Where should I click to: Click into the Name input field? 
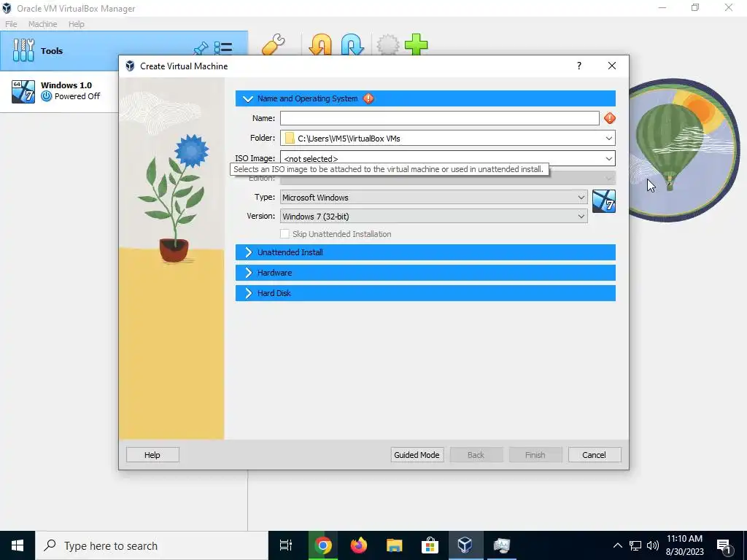click(439, 118)
